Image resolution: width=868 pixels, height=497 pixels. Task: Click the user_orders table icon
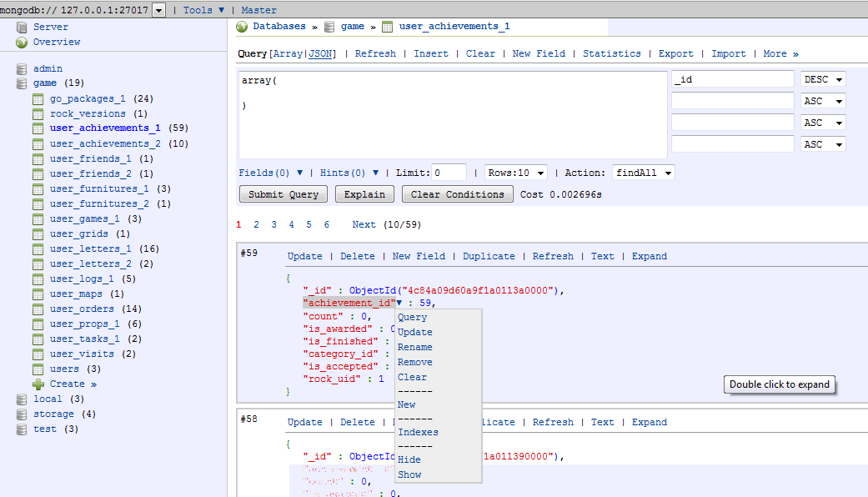tap(38, 309)
